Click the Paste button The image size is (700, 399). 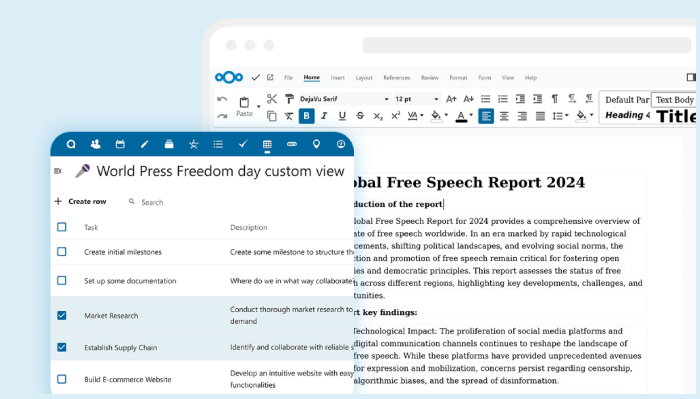pyautogui.click(x=244, y=106)
